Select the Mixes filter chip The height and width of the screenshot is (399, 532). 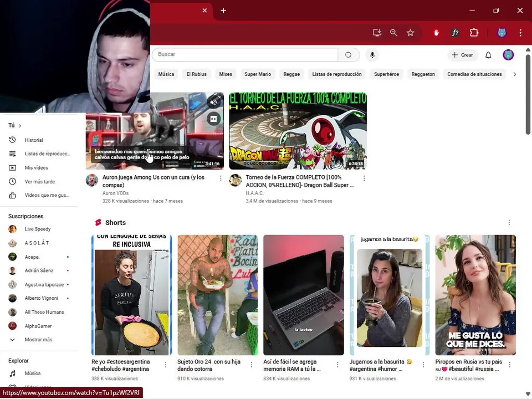click(226, 74)
